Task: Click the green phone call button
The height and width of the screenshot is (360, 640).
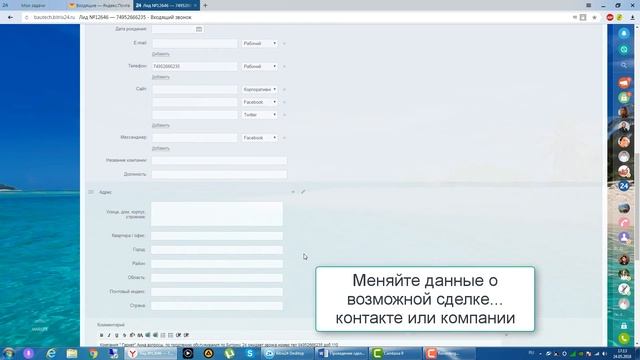Action: click(x=624, y=338)
